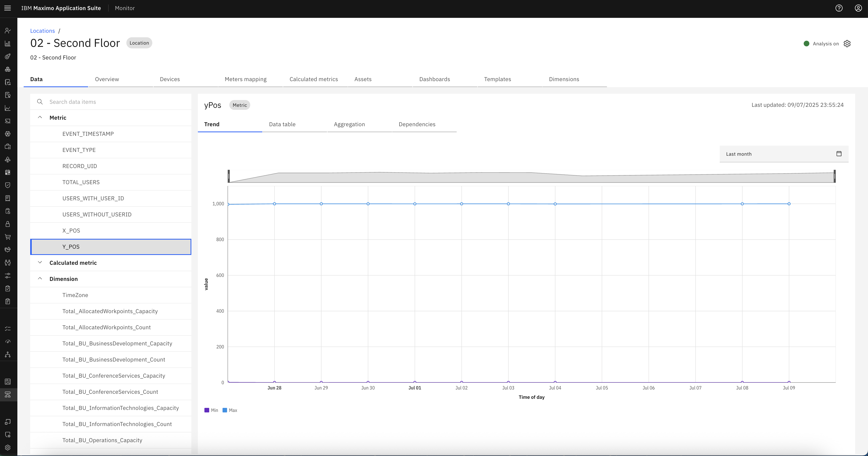Click the bar chart icon in sidebar

tap(8, 44)
